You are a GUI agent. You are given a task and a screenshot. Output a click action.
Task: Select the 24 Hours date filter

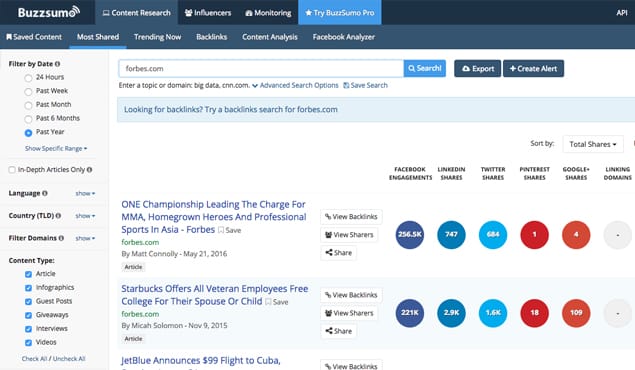(x=28, y=78)
